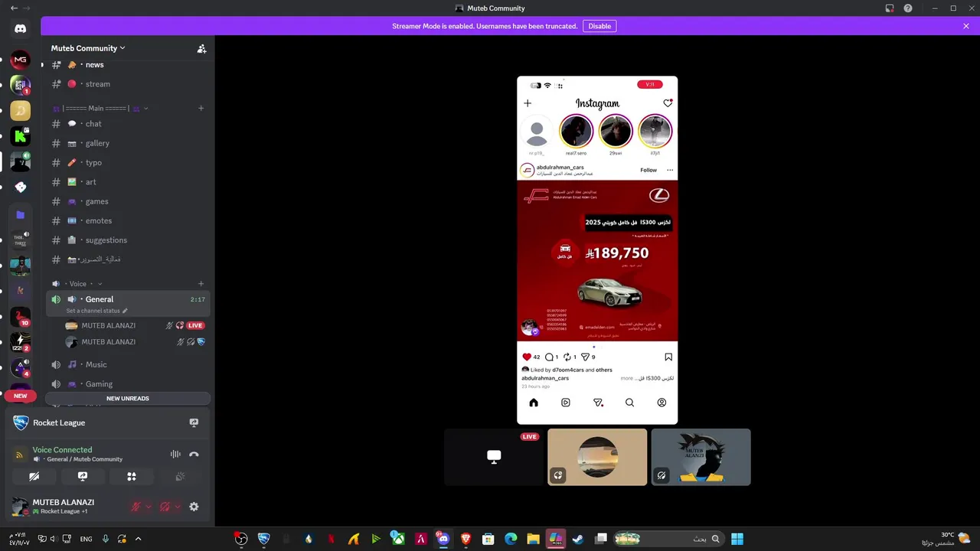Open the help icon in title bar
The height and width of the screenshot is (551, 980).
coord(908,8)
